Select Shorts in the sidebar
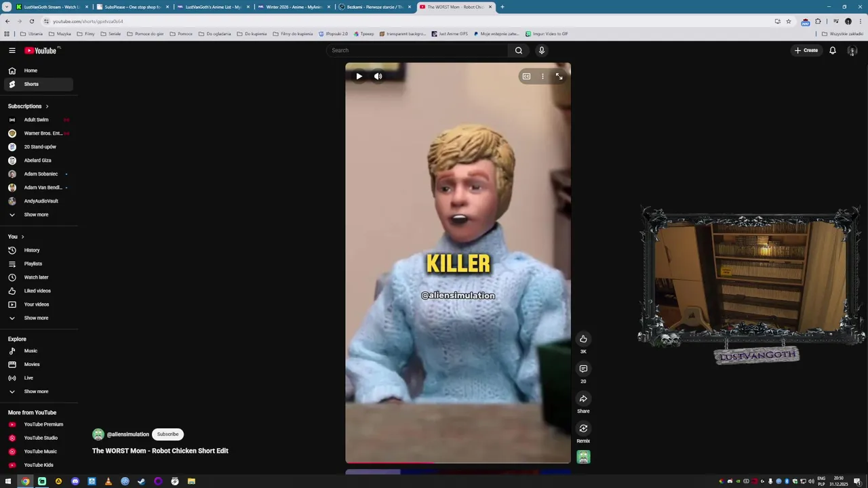The height and width of the screenshot is (488, 868). (x=37, y=84)
